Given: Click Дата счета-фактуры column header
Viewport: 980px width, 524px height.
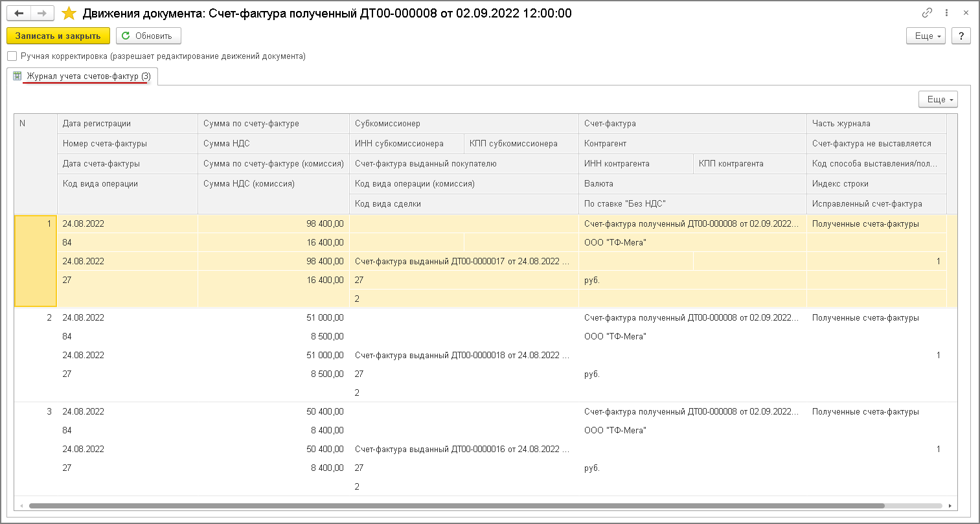Looking at the screenshot, I should click(128, 164).
